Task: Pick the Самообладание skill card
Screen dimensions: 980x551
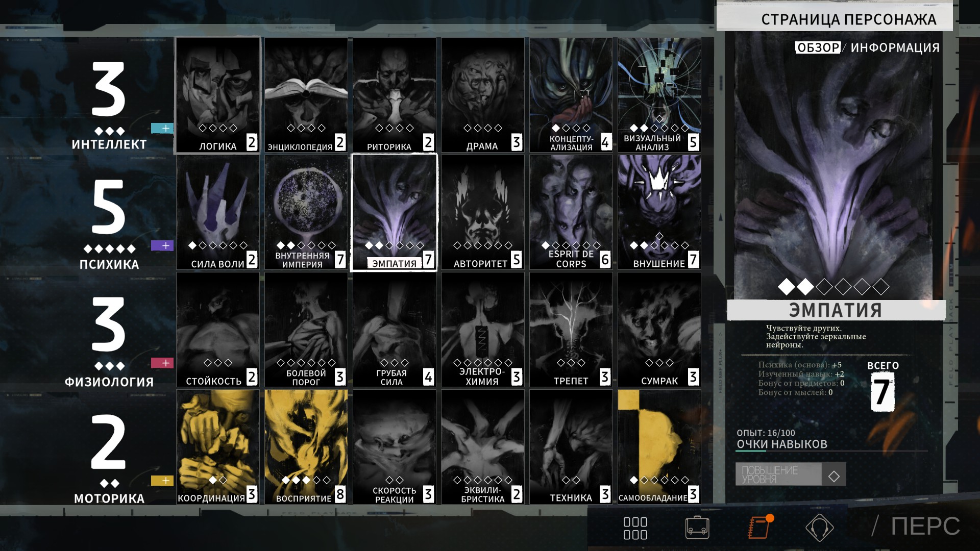Action: click(659, 447)
